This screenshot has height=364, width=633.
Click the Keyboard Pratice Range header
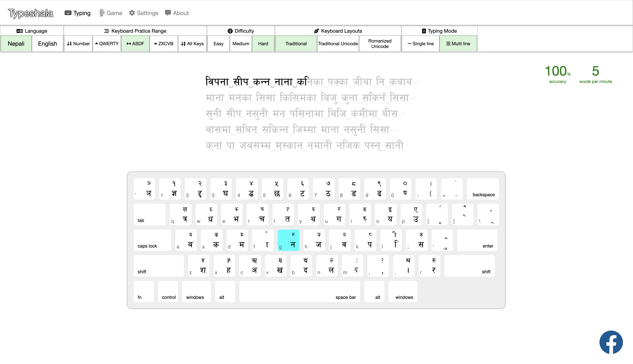(136, 31)
